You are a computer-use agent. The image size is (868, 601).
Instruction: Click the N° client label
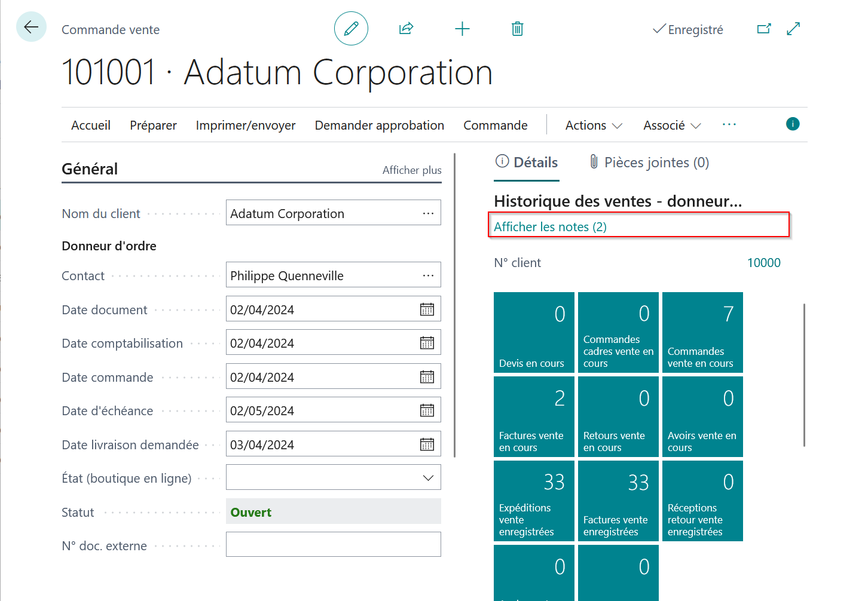coord(517,263)
